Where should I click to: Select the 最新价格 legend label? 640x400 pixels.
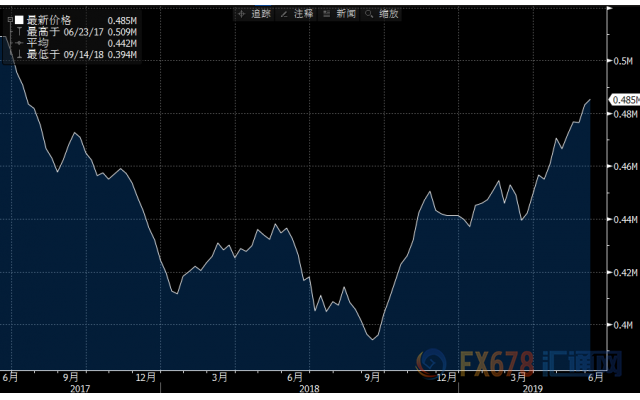[x=49, y=20]
